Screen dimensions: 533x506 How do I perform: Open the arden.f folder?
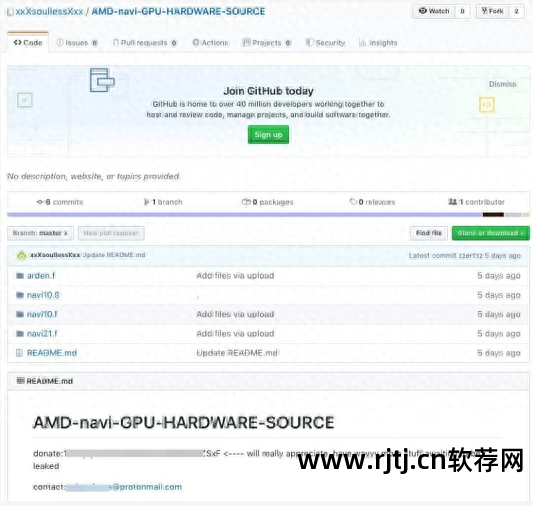41,276
